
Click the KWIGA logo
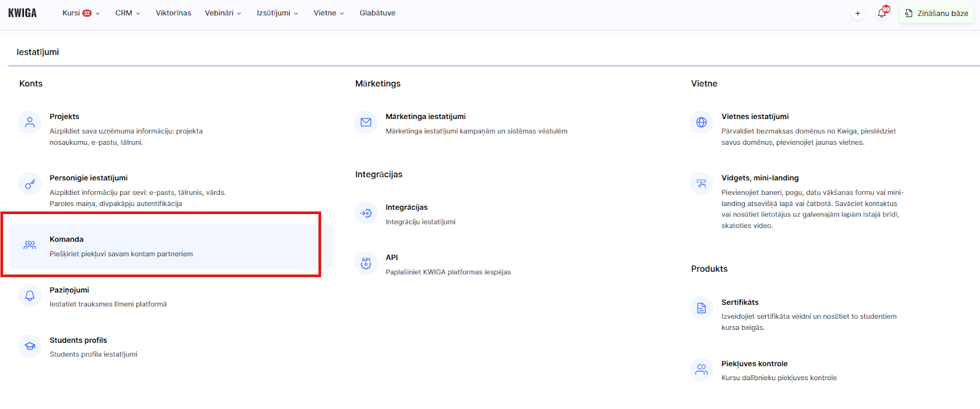coord(23,13)
